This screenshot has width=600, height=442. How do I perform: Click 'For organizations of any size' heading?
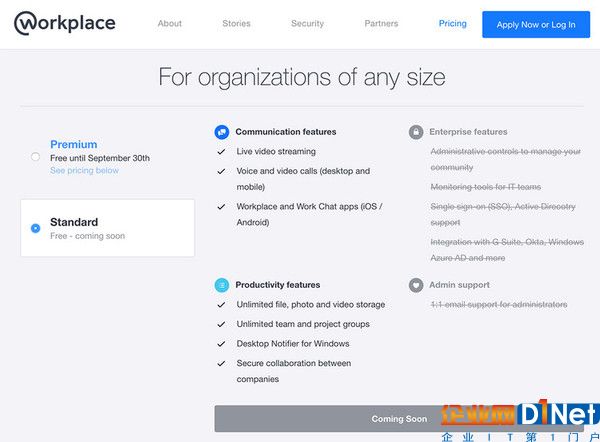point(302,77)
